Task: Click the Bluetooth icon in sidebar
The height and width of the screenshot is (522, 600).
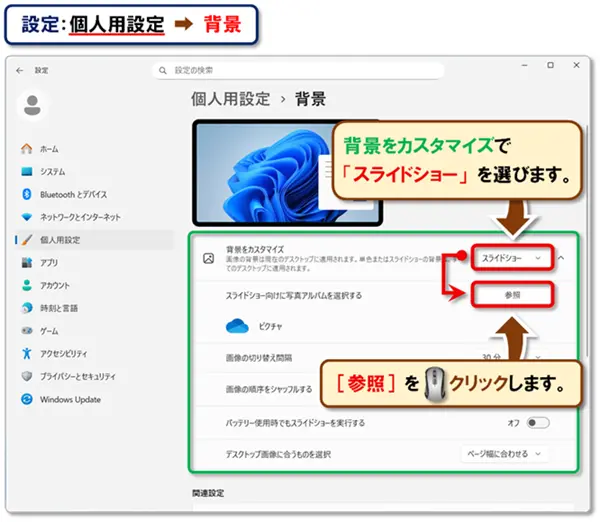Action: tap(26, 194)
